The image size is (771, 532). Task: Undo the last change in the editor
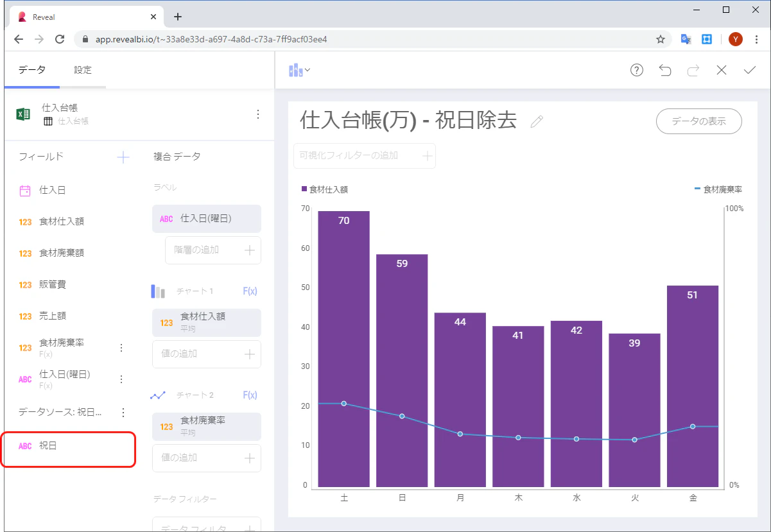tap(665, 70)
